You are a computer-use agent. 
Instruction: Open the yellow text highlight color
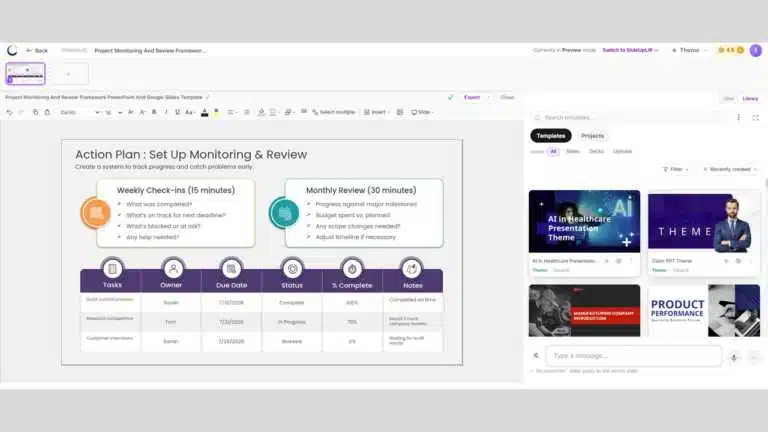tap(216, 112)
